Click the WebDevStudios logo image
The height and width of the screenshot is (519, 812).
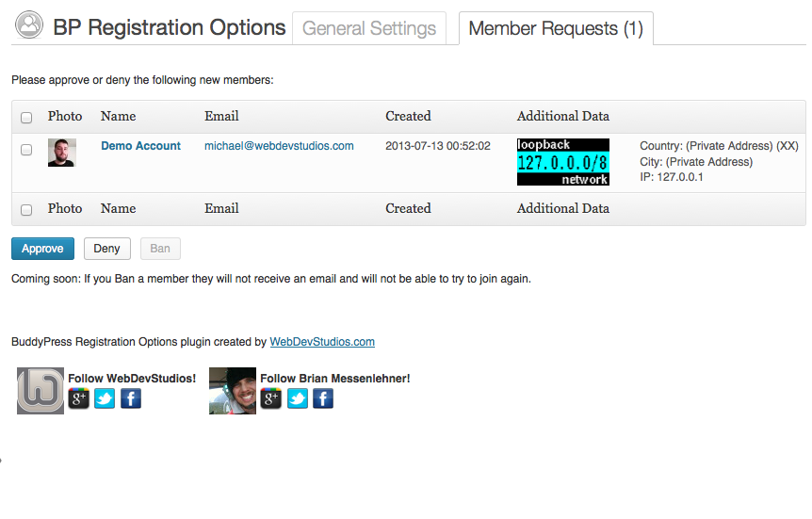(41, 391)
